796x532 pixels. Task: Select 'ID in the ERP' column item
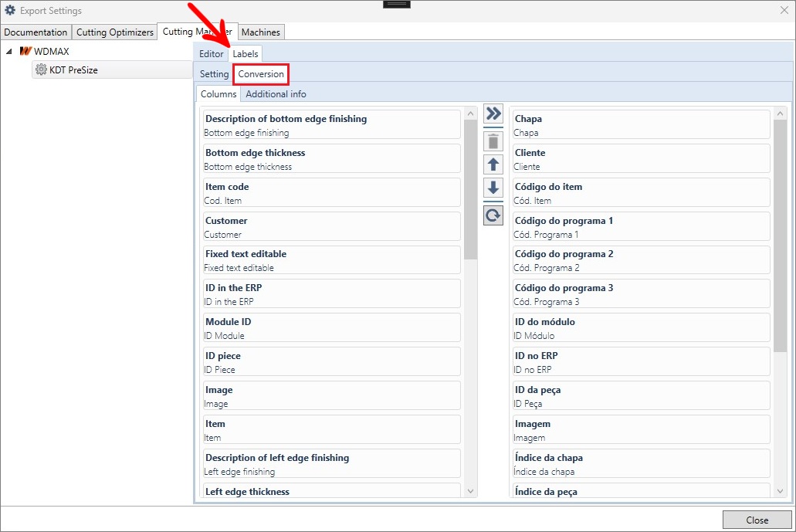[332, 294]
